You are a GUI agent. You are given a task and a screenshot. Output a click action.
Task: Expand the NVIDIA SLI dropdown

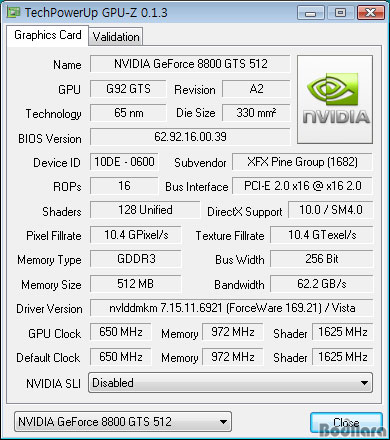230,383
